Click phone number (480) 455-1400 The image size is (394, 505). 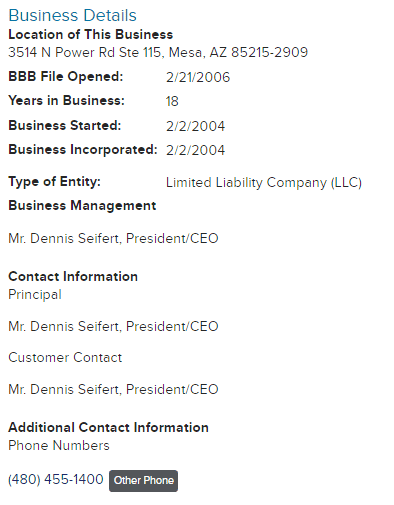tap(56, 480)
